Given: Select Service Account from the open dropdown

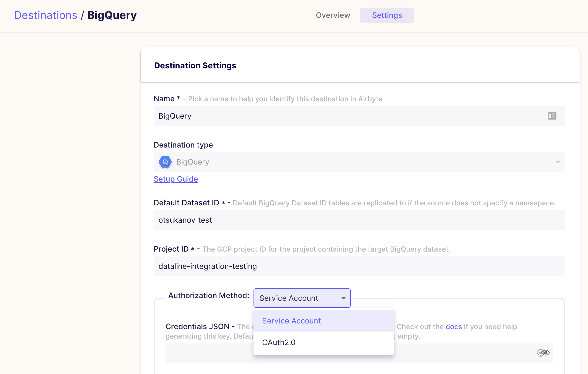Looking at the screenshot, I should pos(291,321).
